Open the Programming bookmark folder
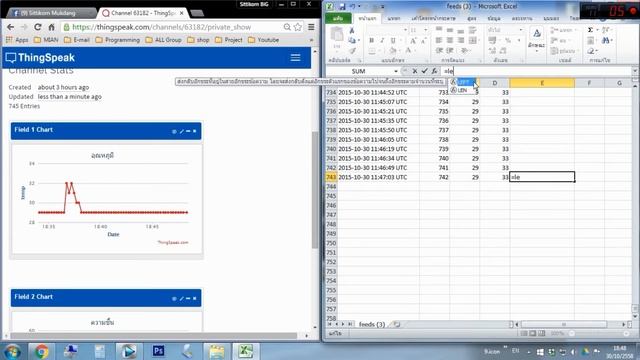 pyautogui.click(x=118, y=40)
